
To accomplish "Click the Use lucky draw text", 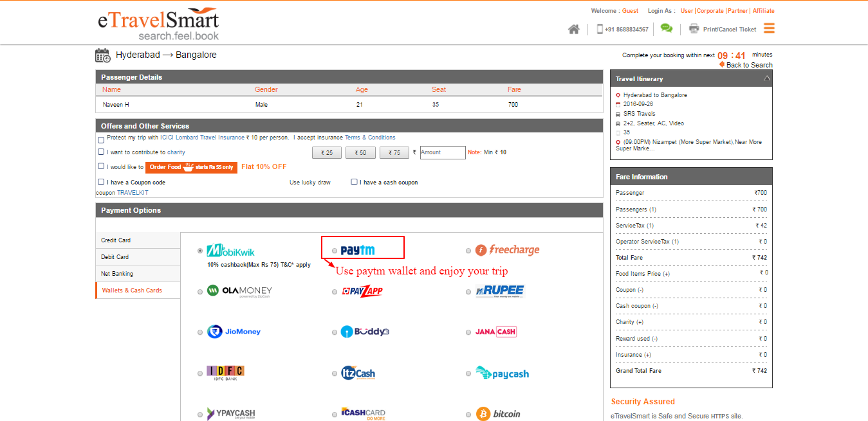I will [x=310, y=183].
